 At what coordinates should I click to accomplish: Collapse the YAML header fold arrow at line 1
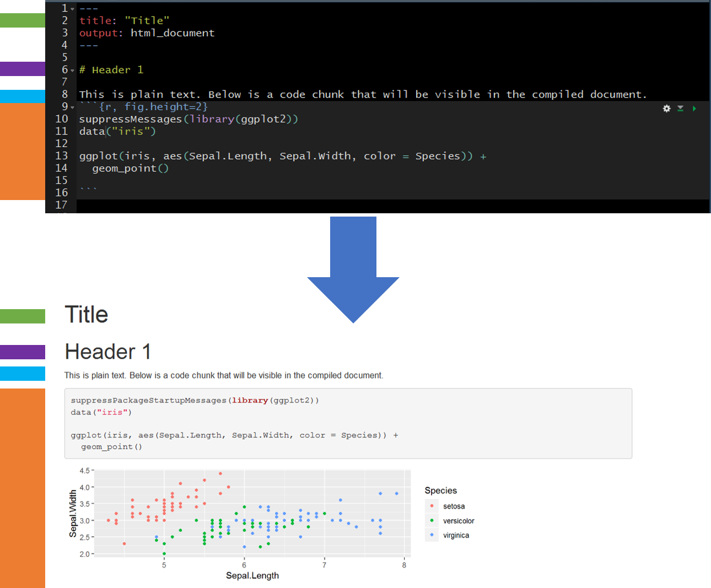click(72, 9)
